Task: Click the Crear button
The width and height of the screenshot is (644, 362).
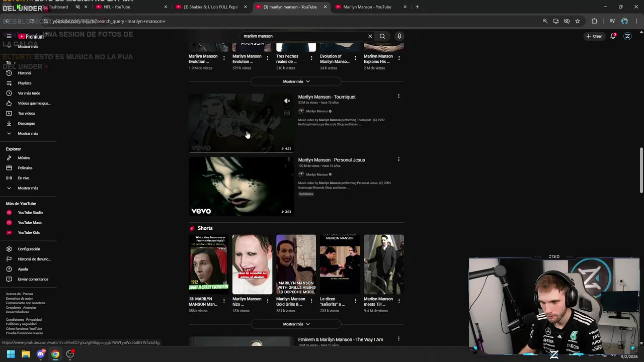Action: point(594,36)
